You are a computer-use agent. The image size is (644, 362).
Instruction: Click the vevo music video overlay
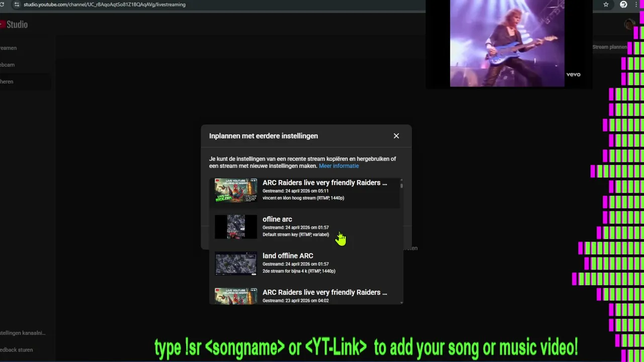pos(509,44)
